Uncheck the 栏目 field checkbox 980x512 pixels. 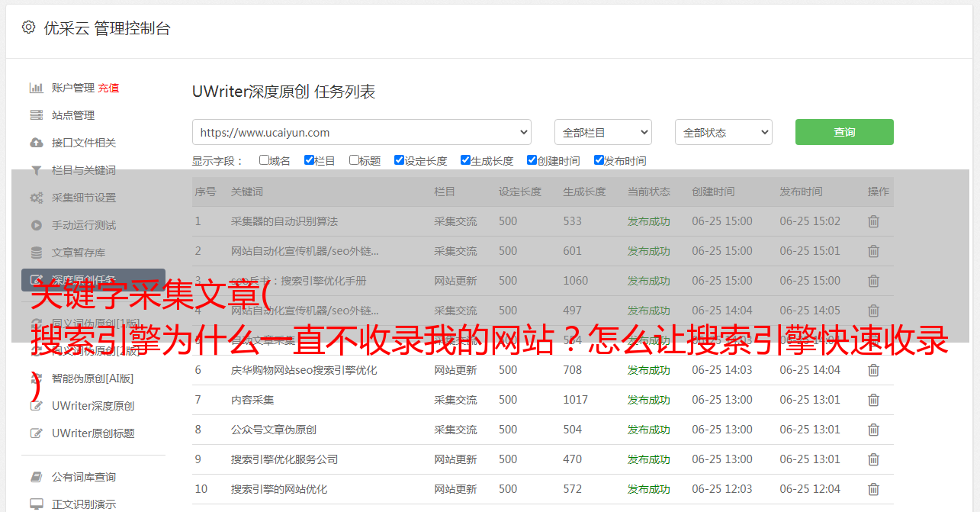coord(309,160)
